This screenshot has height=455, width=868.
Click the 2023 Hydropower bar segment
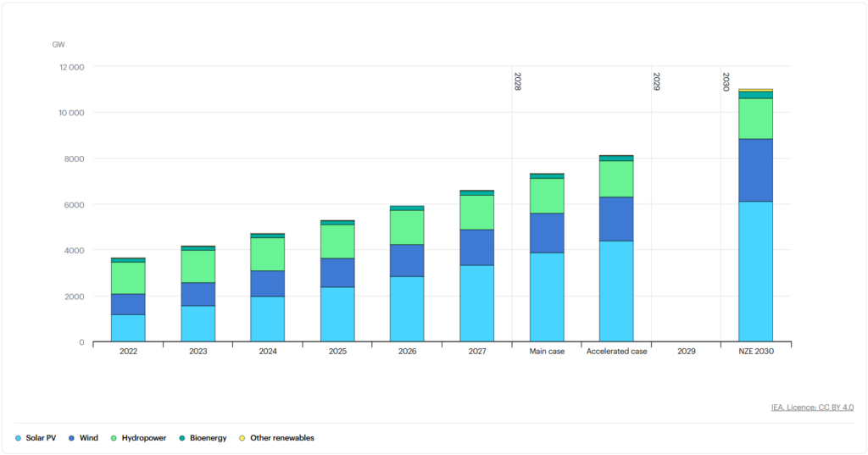tap(198, 266)
